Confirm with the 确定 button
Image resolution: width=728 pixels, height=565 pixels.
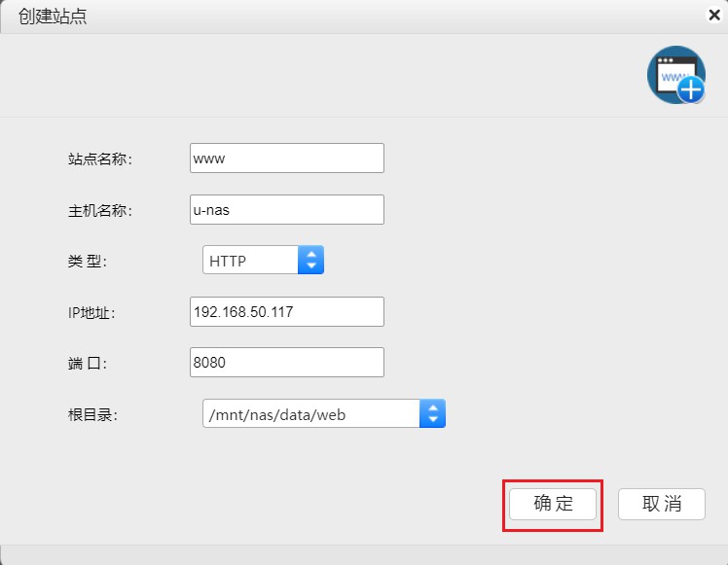click(x=553, y=504)
